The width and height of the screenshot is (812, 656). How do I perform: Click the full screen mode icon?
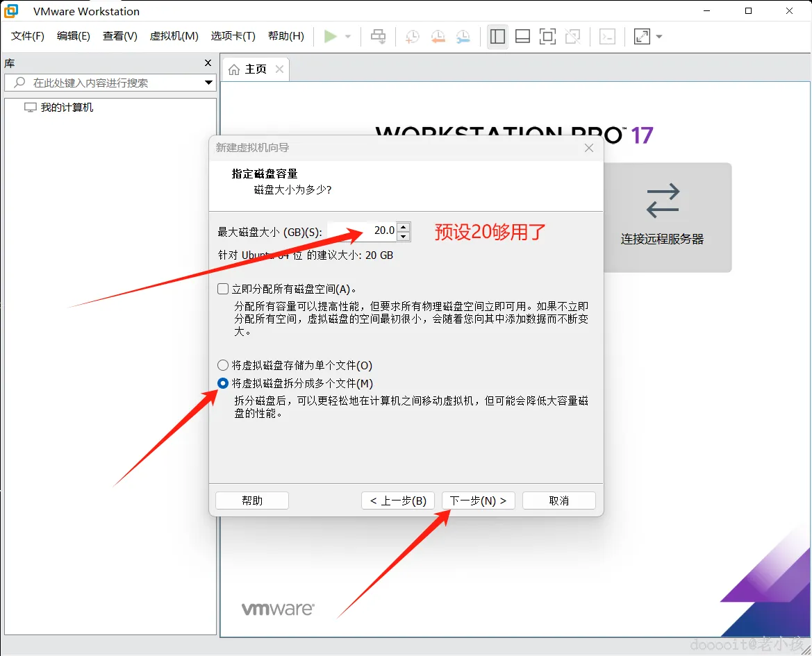(x=547, y=36)
